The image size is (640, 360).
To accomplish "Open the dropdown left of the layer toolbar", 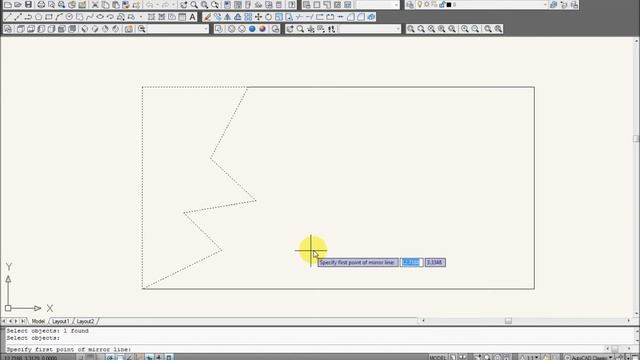I will coord(377,5).
